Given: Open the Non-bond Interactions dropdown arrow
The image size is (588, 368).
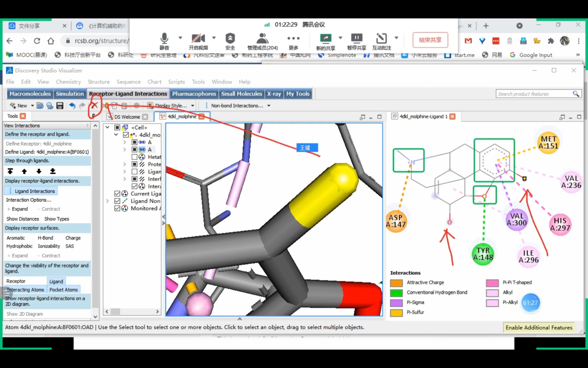Looking at the screenshot, I should (x=269, y=106).
